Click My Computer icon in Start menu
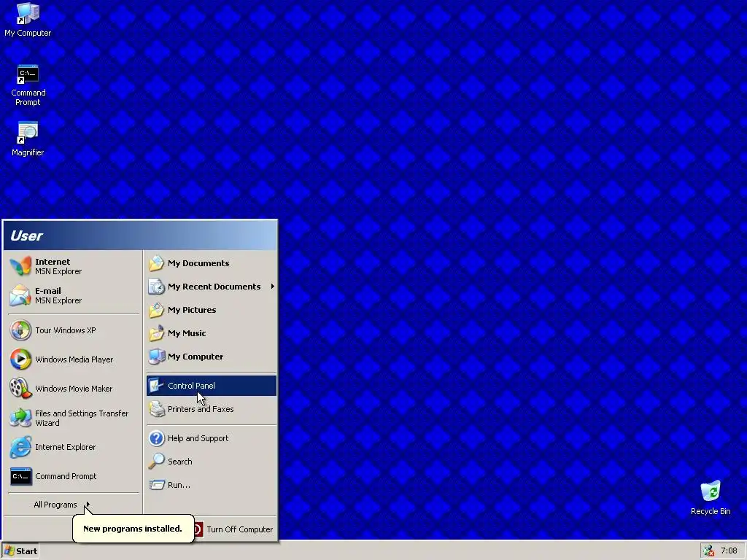 (156, 357)
